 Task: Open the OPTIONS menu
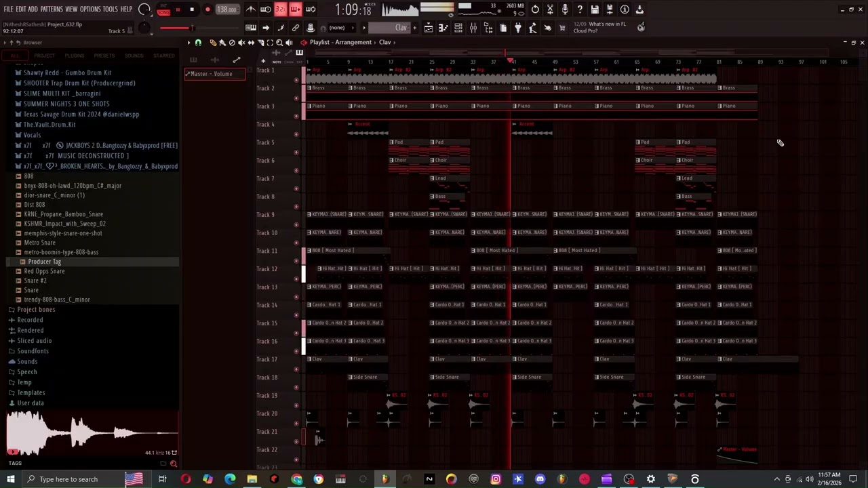tap(90, 9)
